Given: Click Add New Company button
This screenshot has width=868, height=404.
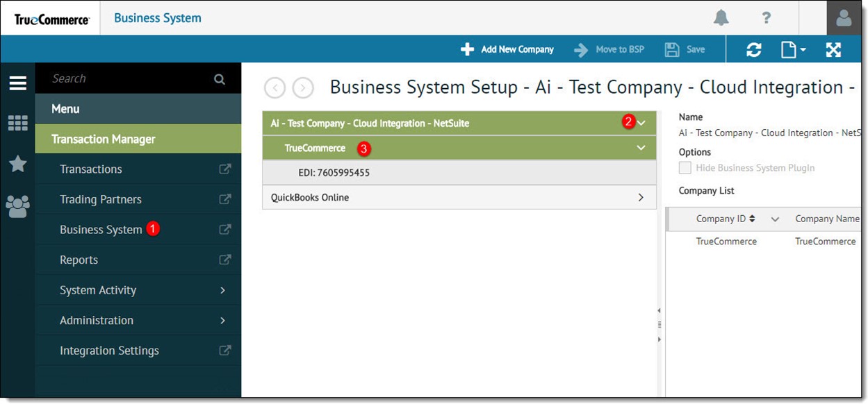Looking at the screenshot, I should click(x=507, y=49).
